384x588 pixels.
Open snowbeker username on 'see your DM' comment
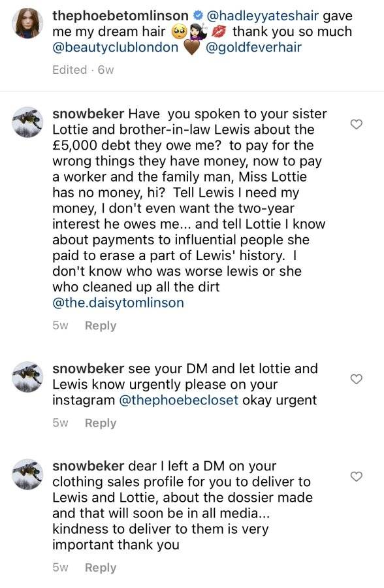click(x=88, y=368)
